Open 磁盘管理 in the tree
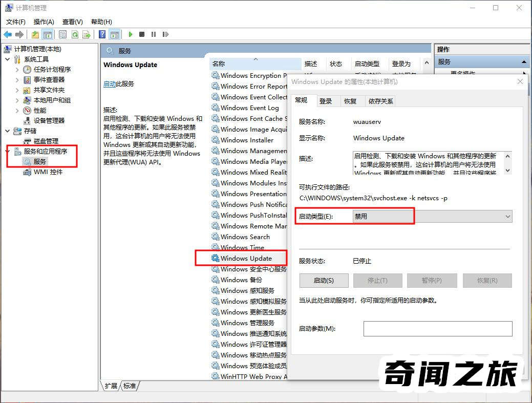This screenshot has height=403, width=532. [x=46, y=141]
